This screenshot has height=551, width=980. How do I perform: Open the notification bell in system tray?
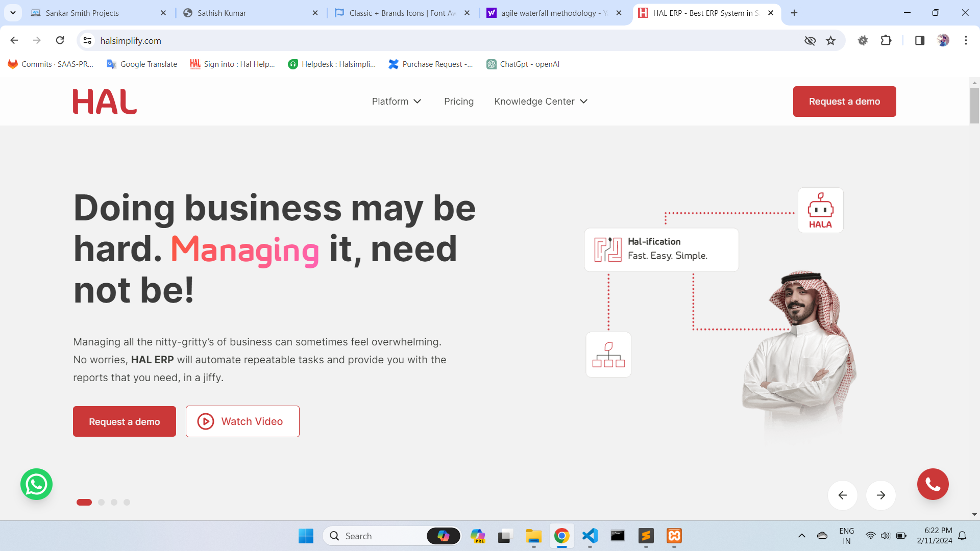(x=962, y=536)
